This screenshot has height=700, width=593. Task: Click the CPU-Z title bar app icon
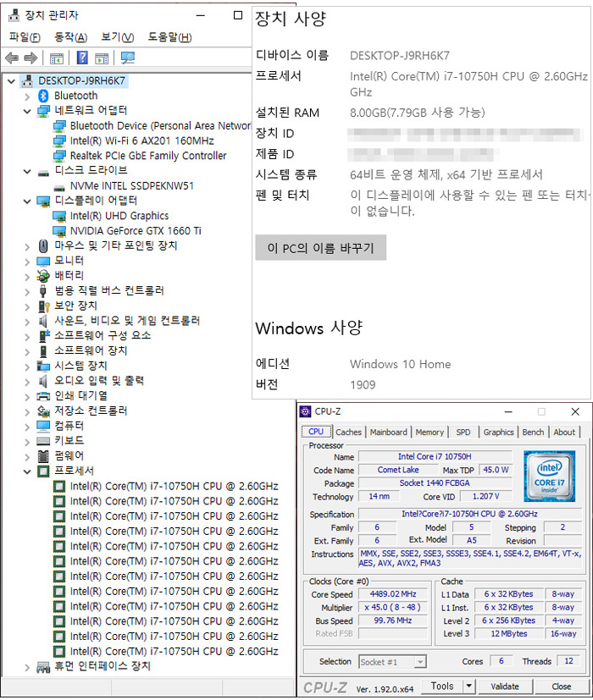point(305,411)
